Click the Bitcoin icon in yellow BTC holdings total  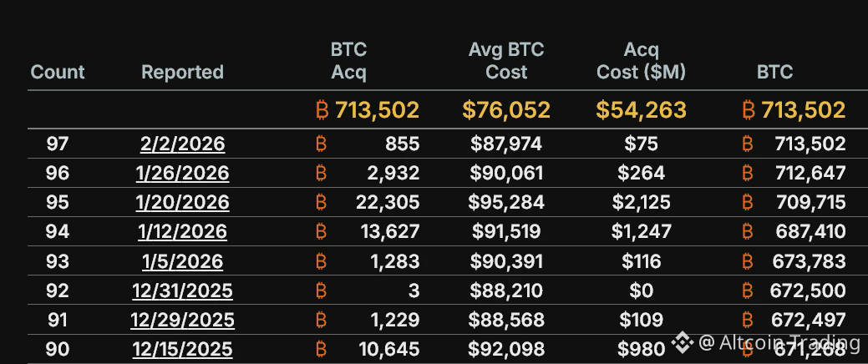point(748,109)
